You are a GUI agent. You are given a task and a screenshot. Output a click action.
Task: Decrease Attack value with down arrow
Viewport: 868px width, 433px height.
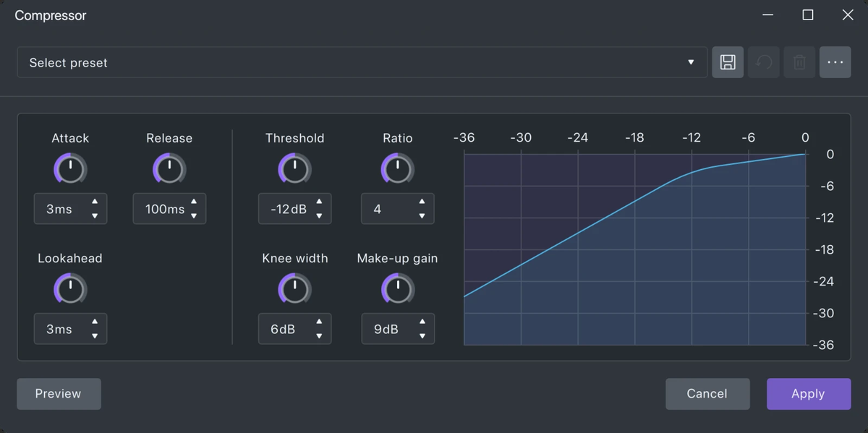[95, 216]
